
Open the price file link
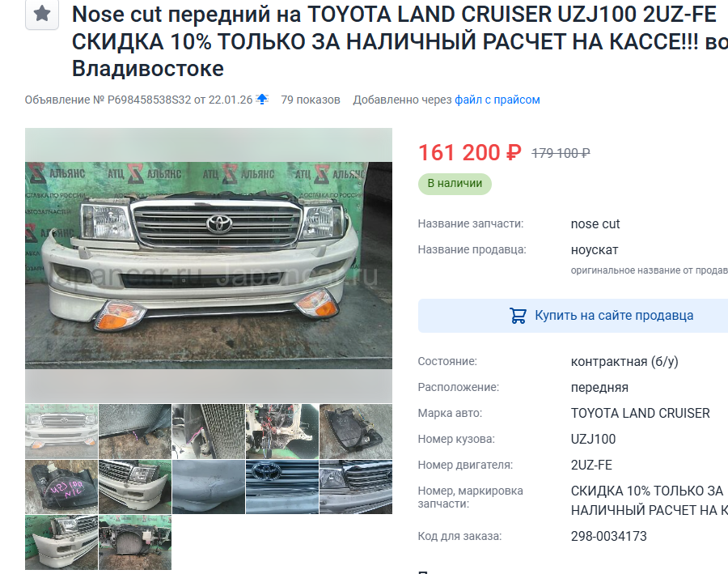(x=497, y=100)
